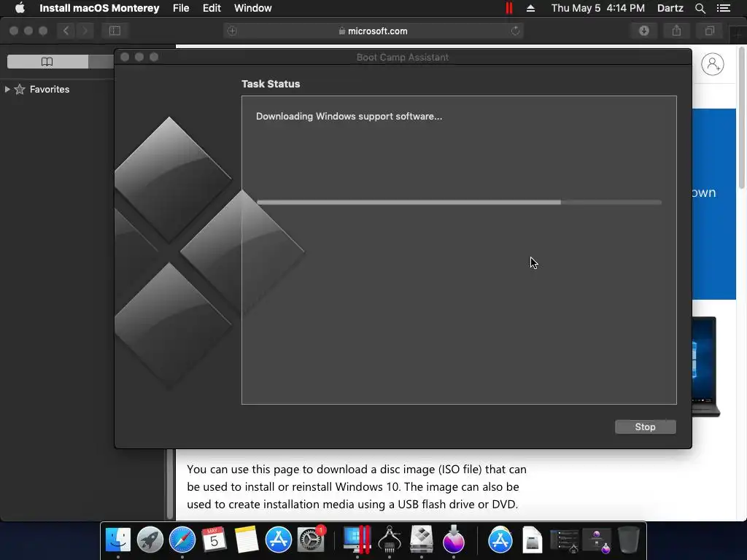Open Notification Center list icon
The height and width of the screenshot is (560, 747).
point(723,8)
